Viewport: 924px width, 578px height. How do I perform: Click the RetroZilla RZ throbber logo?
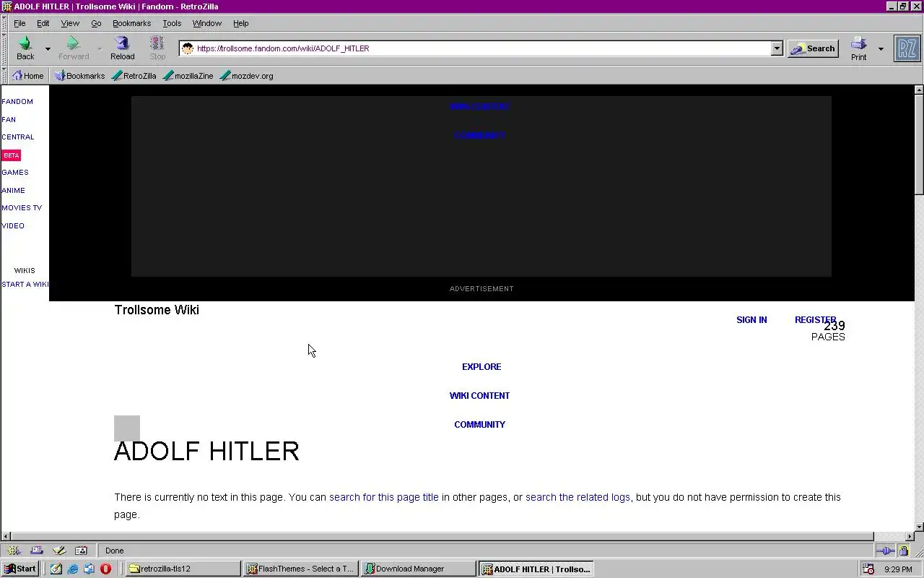pyautogui.click(x=907, y=48)
